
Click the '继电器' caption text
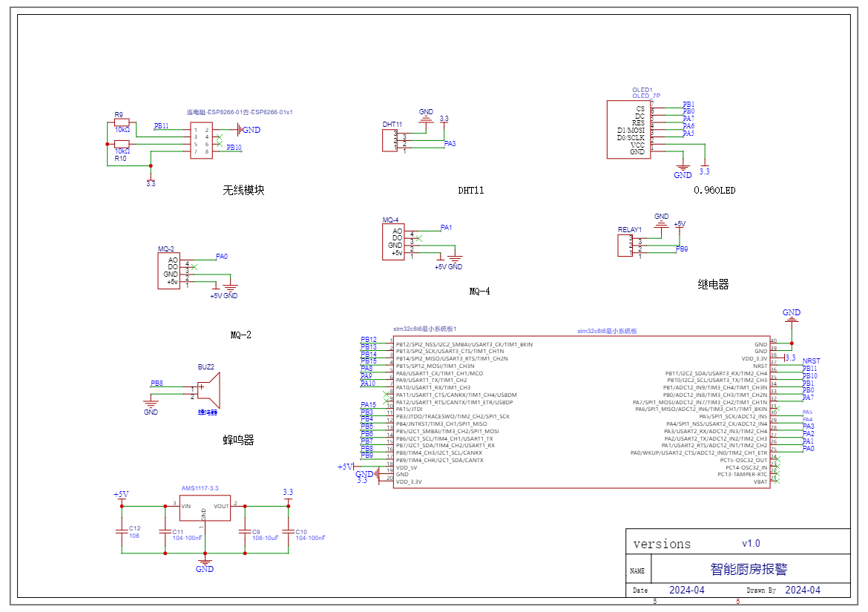(713, 284)
